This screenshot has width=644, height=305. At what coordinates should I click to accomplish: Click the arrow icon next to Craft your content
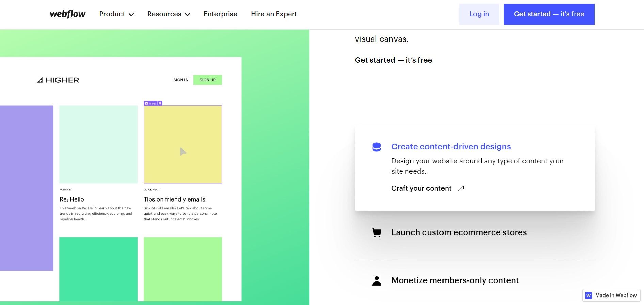[x=461, y=188]
